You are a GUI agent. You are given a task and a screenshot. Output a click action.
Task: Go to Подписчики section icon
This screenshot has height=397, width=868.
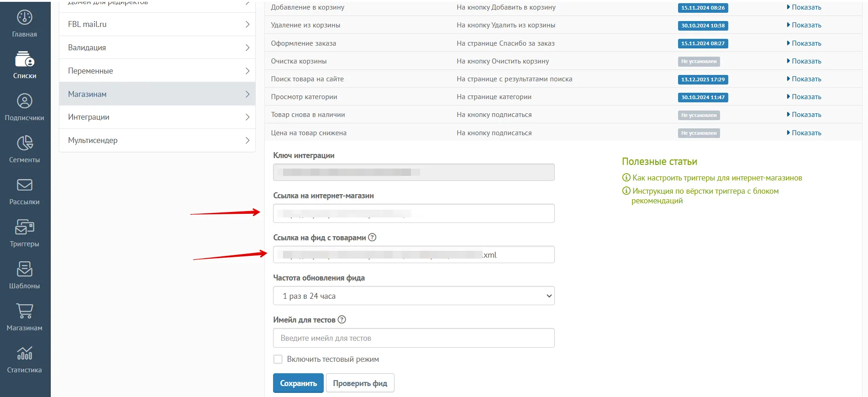click(25, 101)
